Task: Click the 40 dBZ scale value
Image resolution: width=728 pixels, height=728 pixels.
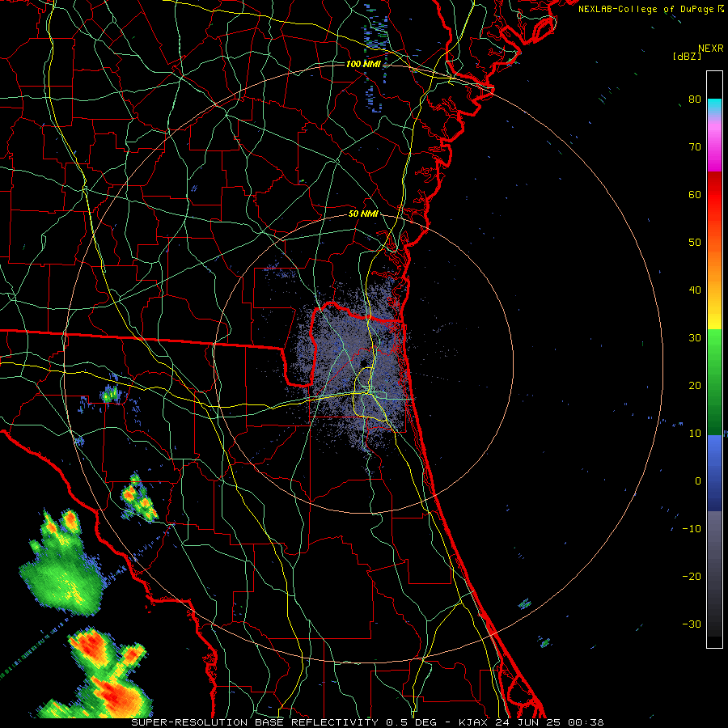Action: pyautogui.click(x=695, y=290)
